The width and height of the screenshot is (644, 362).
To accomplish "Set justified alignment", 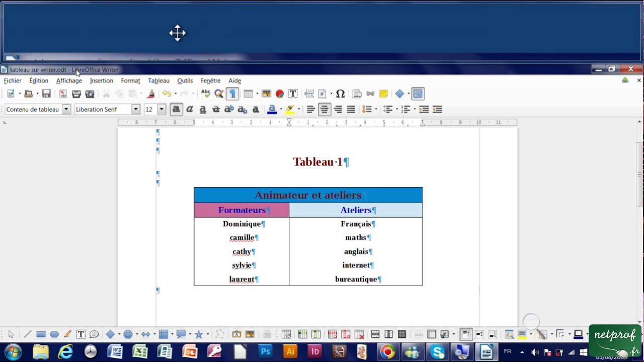I will [351, 109].
